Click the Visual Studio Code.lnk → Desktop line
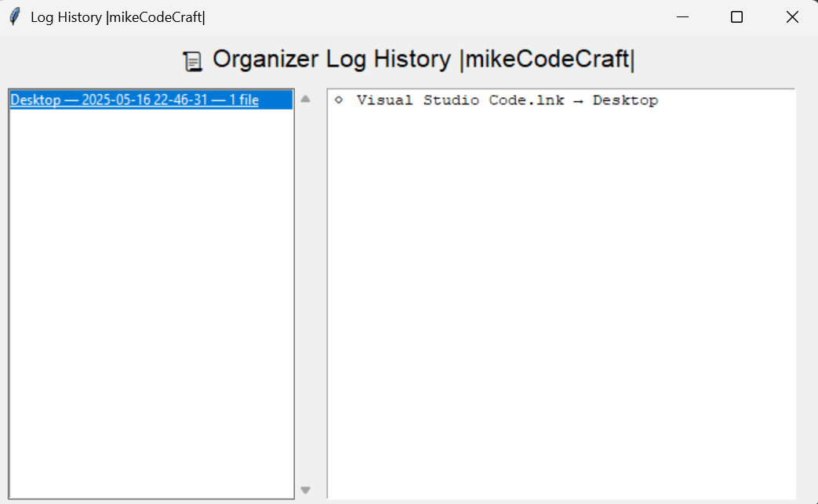This screenshot has width=818, height=504. (496, 100)
